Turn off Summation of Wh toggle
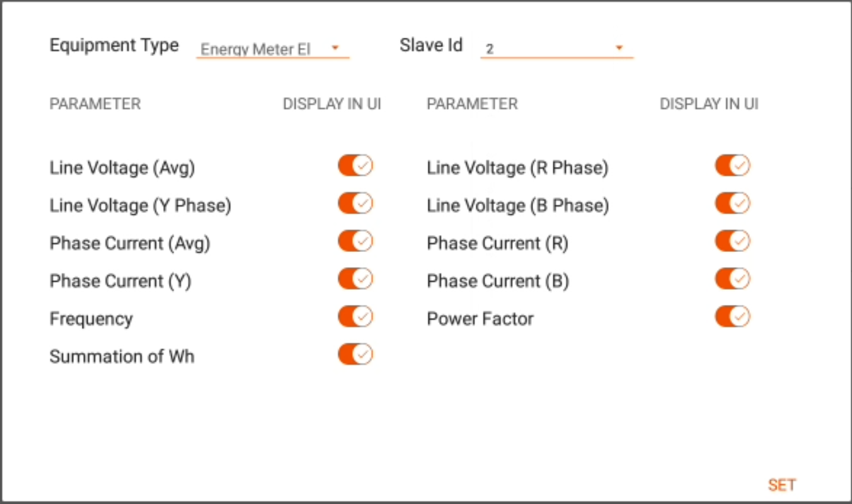Screen dimensions: 852x504 point(355,354)
